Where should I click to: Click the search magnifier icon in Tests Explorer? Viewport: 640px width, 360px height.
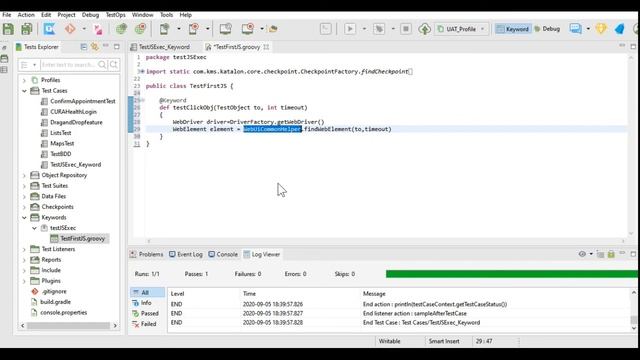tap(102, 65)
